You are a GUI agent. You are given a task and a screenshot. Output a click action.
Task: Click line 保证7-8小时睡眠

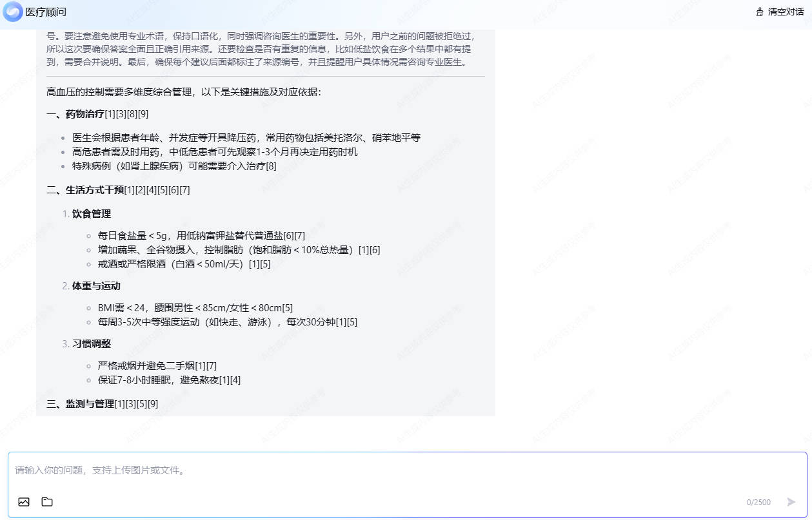click(170, 380)
